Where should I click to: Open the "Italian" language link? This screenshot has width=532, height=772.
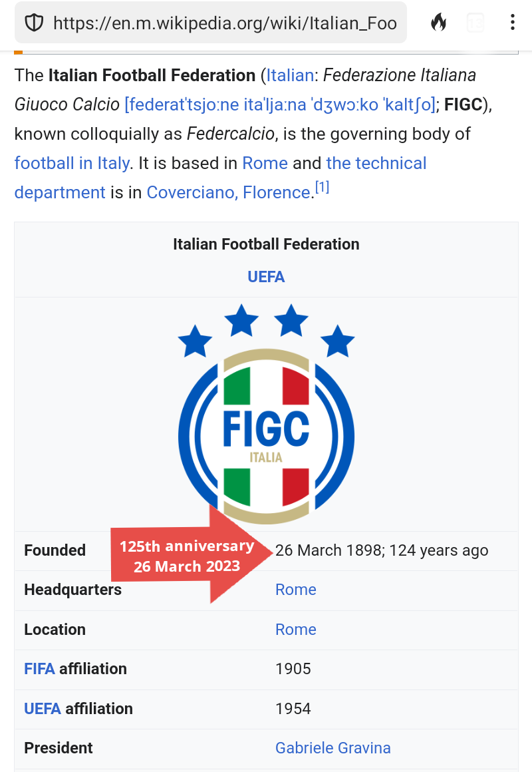point(290,75)
